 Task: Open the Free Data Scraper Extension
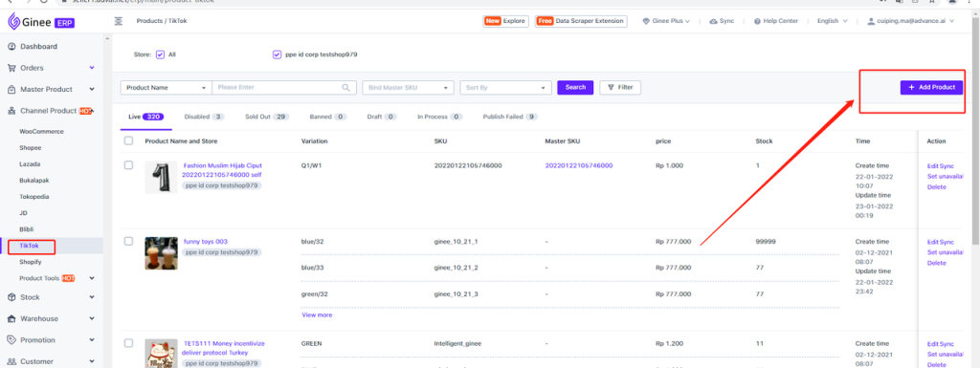click(x=581, y=21)
